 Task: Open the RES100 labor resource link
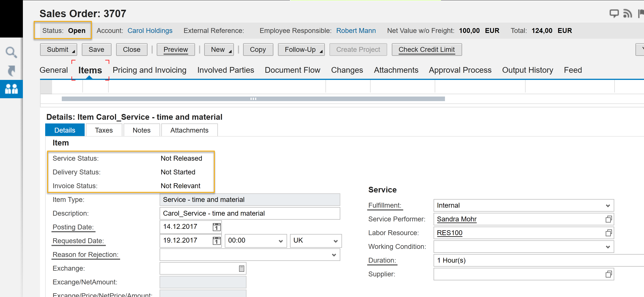(450, 233)
